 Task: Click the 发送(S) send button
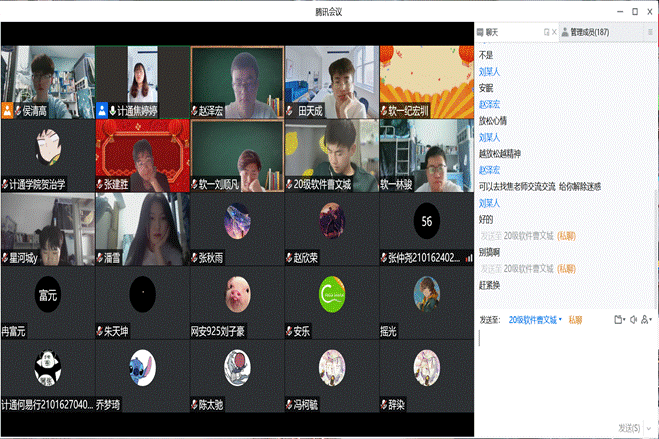coord(629,428)
